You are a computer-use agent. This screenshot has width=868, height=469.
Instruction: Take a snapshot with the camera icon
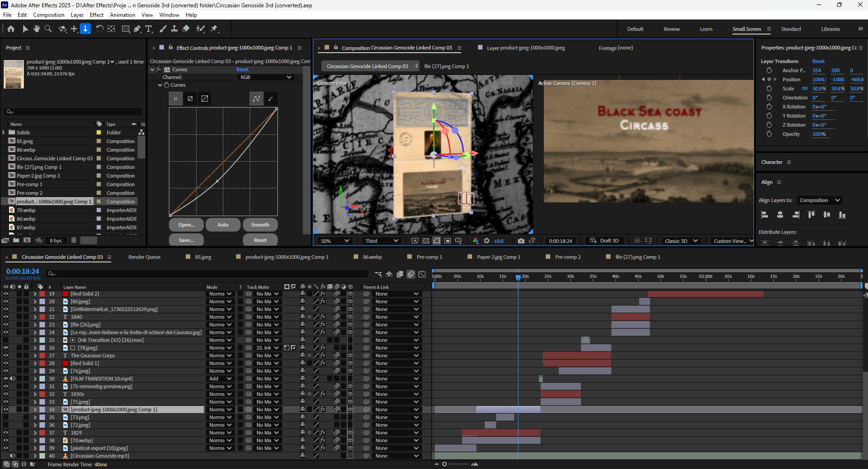521,241
